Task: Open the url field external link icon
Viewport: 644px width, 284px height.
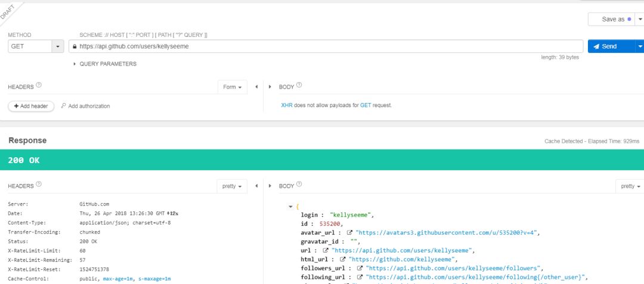Action: pyautogui.click(x=326, y=250)
